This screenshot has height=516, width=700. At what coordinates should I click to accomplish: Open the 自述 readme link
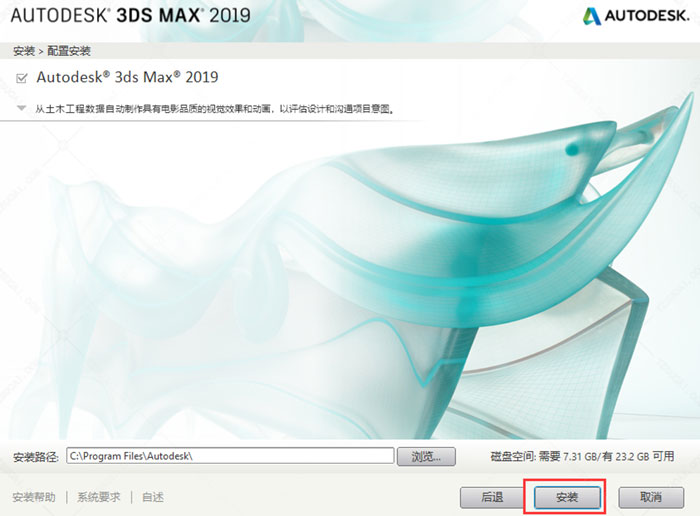(x=153, y=497)
